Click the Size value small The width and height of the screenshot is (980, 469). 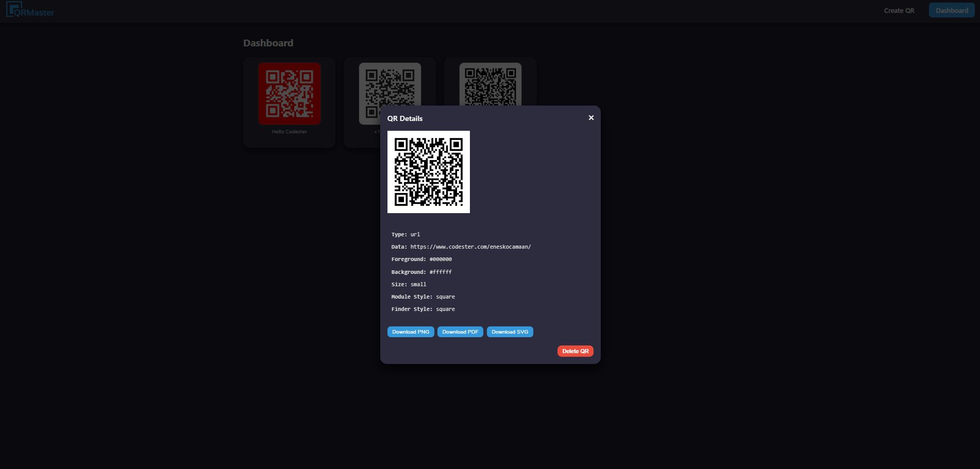point(418,284)
